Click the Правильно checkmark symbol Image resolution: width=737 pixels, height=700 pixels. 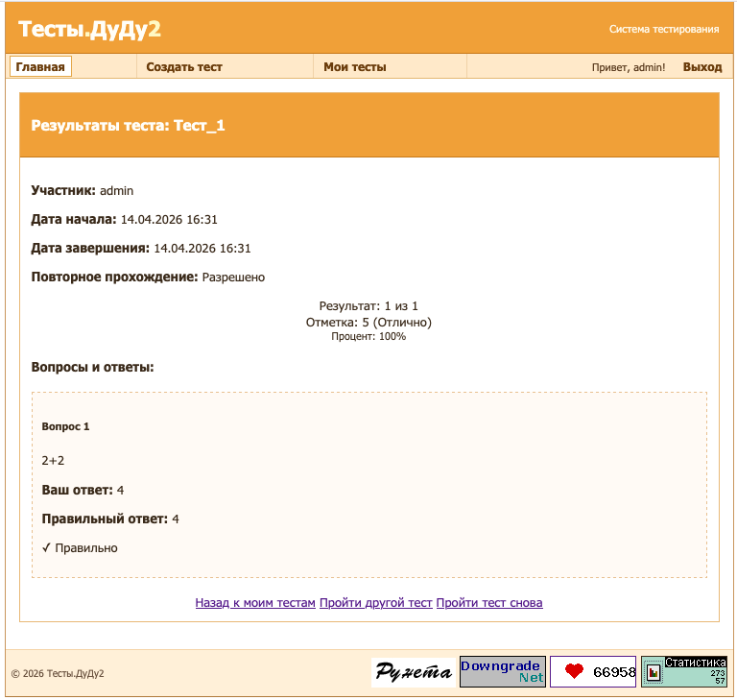(x=46, y=548)
